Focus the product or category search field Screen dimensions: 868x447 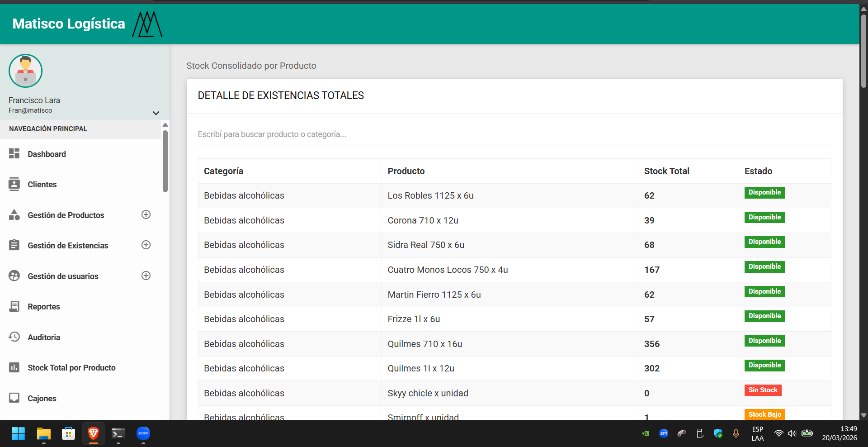(x=514, y=134)
